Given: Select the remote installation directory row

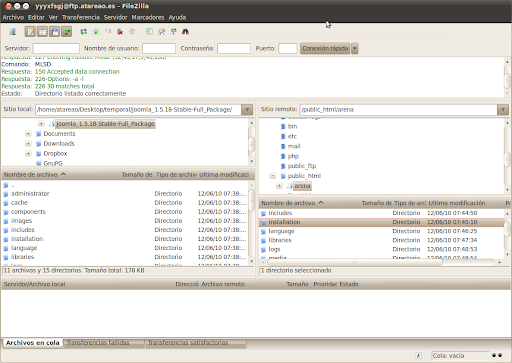Looking at the screenshot, I should tap(382, 222).
